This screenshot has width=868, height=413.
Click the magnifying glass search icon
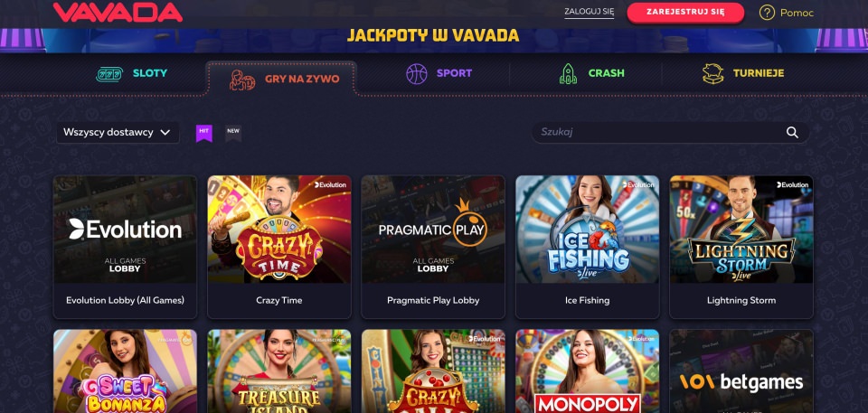tap(792, 132)
